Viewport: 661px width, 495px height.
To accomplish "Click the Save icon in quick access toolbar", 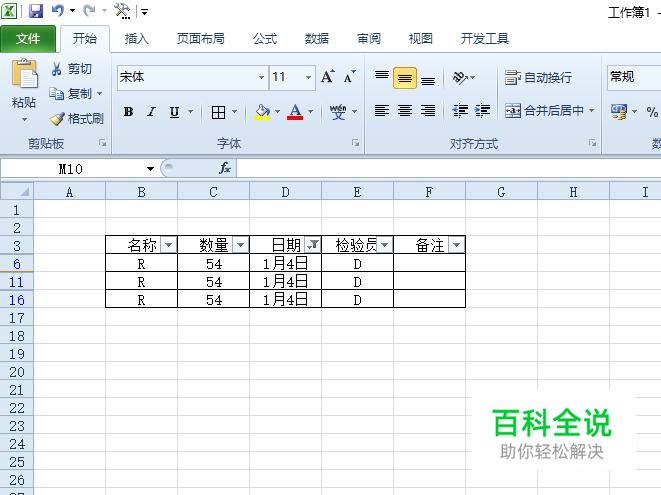I will [x=36, y=11].
